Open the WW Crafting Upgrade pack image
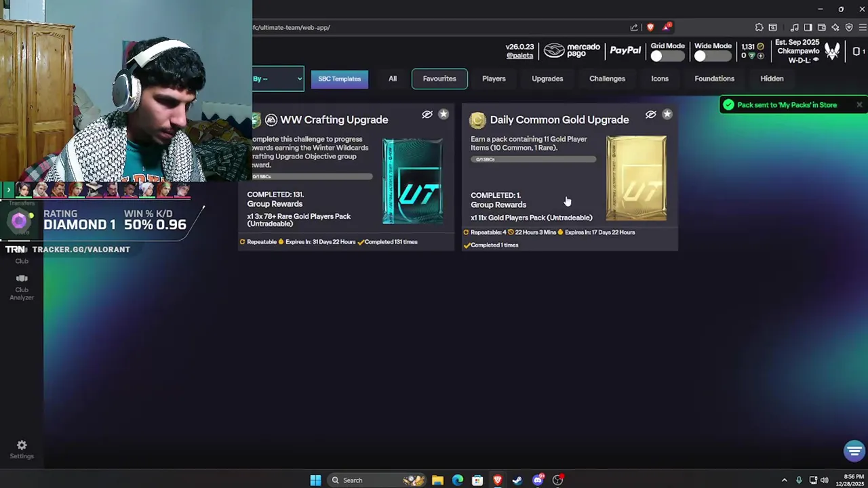 [x=412, y=181]
